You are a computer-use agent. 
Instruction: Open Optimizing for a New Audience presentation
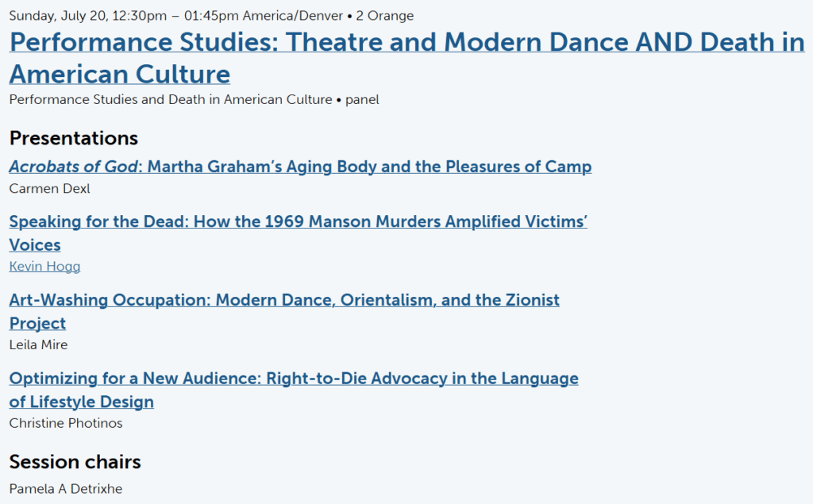(x=294, y=379)
